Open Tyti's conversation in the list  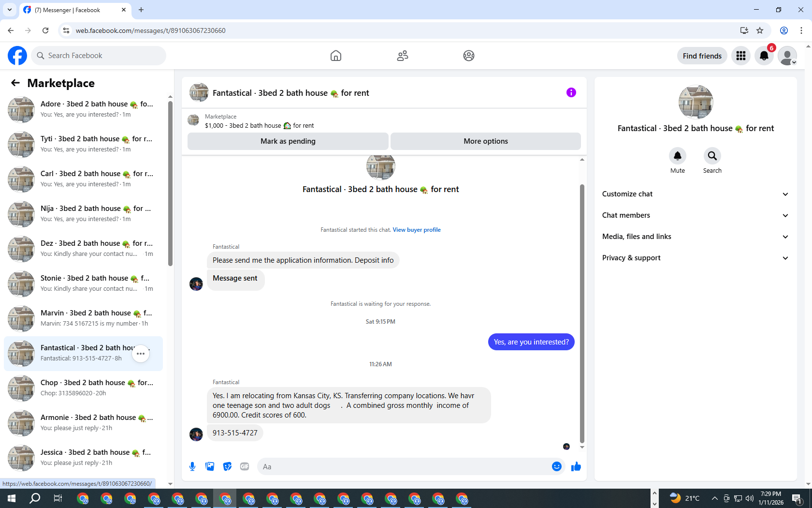[83, 144]
